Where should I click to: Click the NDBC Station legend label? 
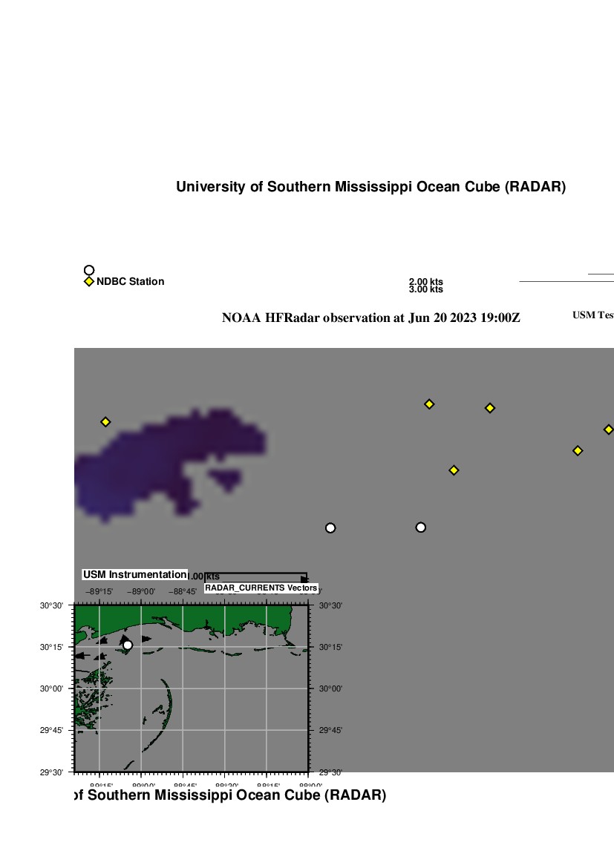point(130,282)
